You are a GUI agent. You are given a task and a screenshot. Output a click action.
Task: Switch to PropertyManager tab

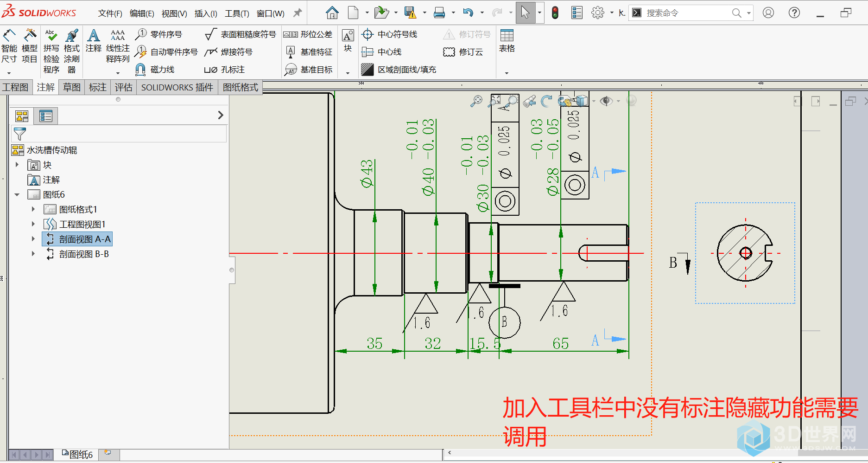click(x=46, y=116)
